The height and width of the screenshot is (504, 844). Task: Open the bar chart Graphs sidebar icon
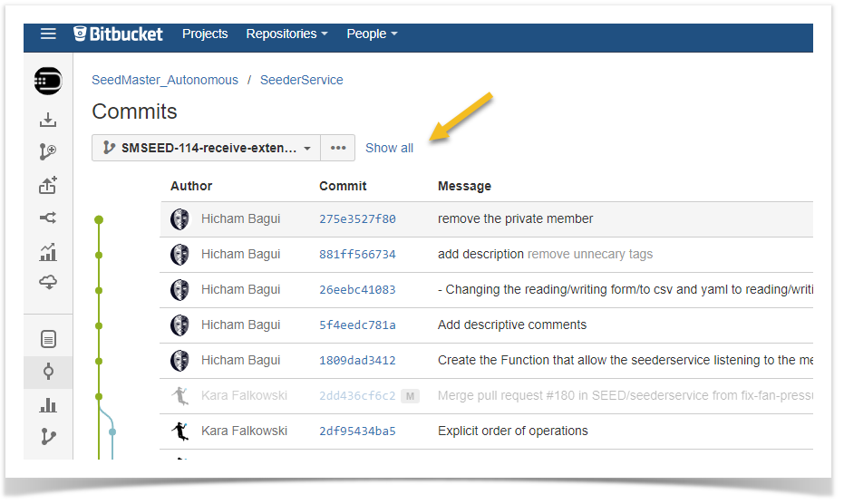click(x=48, y=405)
